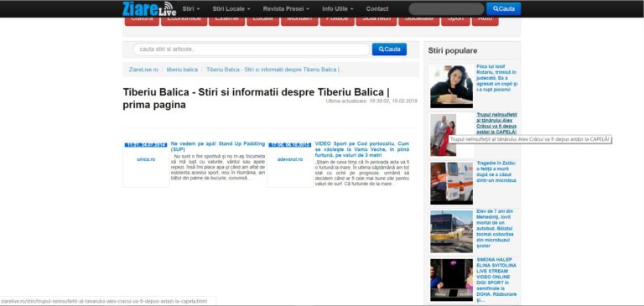Focus the dark navbar search field
This screenshot has height=306, width=644.
coord(446,8)
